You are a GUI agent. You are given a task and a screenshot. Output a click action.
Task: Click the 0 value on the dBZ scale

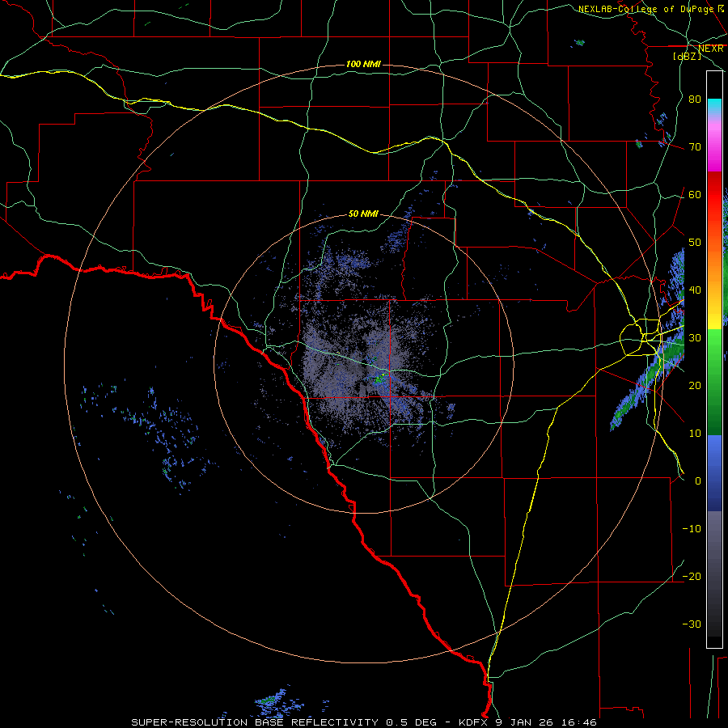tap(698, 481)
